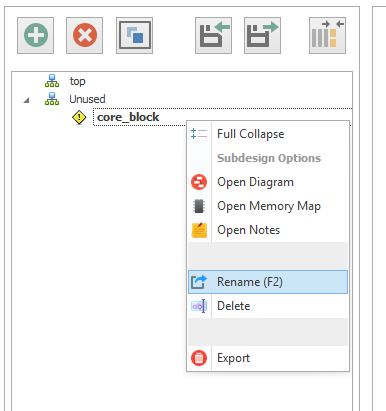Click the save icon with left arrow
Image resolution: width=386 pixels, height=411 pixels.
click(214, 35)
